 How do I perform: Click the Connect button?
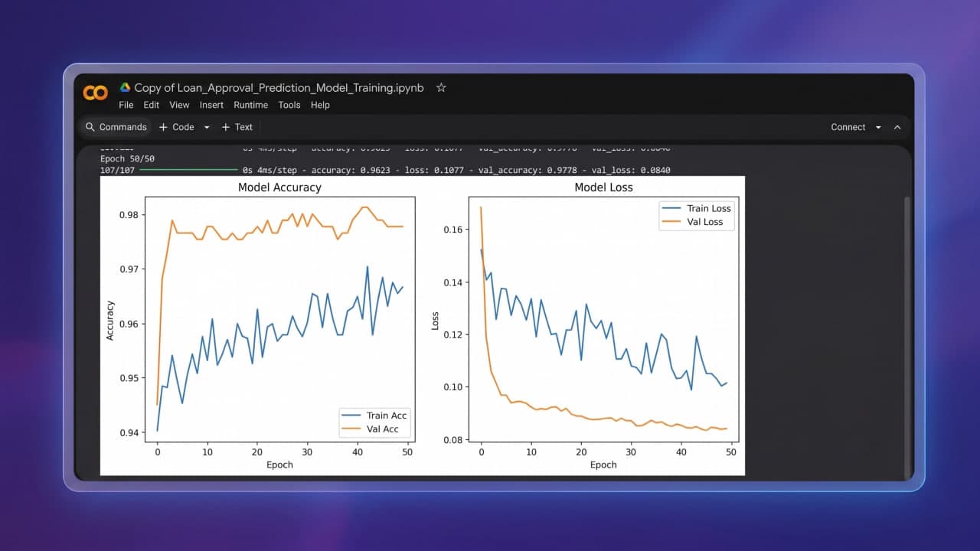848,127
